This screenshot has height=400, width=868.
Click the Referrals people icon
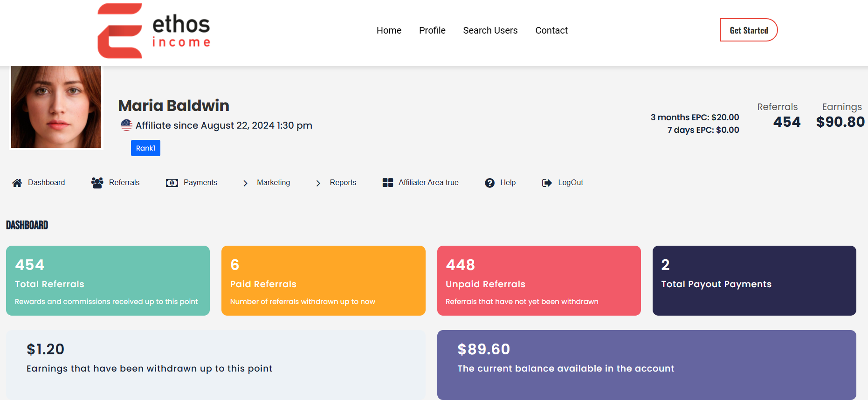(x=97, y=183)
